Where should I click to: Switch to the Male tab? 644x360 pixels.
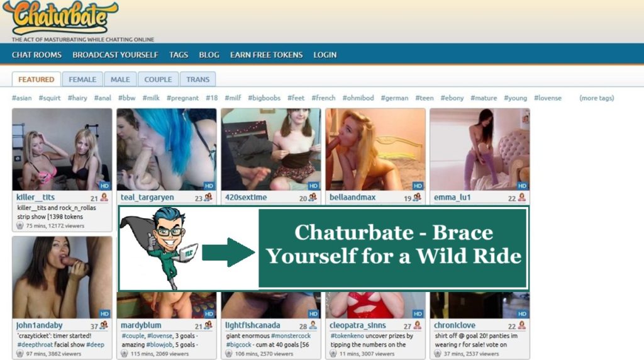click(120, 79)
